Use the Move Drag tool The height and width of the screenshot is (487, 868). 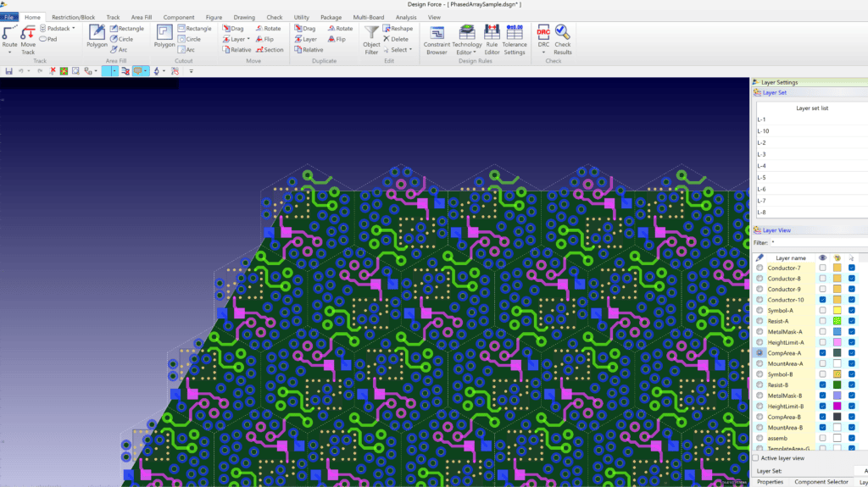(x=233, y=28)
